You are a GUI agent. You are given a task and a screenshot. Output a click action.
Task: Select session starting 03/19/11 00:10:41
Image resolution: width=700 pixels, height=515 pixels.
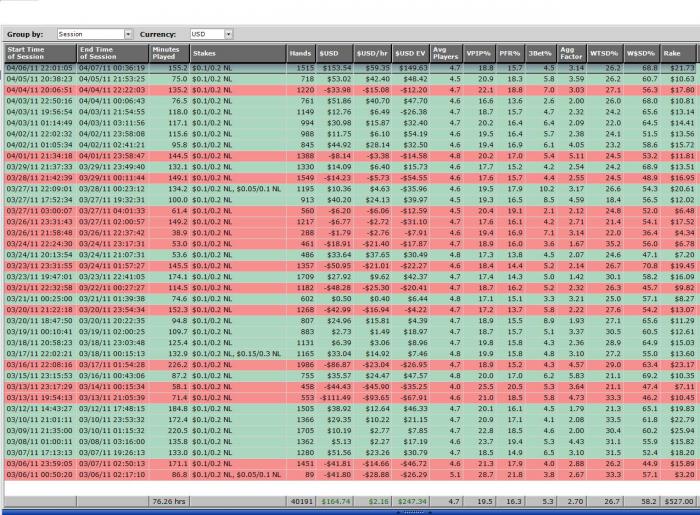coord(350,332)
